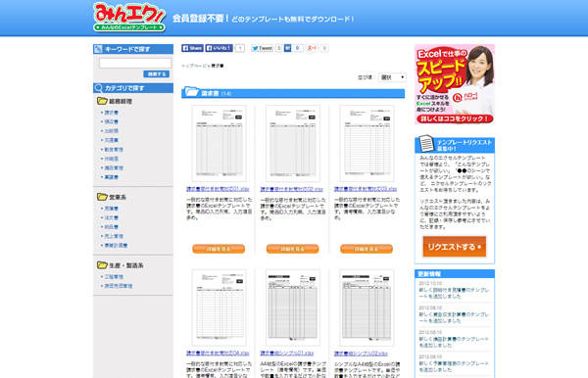
Task: Open 見積書 in the 営業系 list
Action: [112, 209]
